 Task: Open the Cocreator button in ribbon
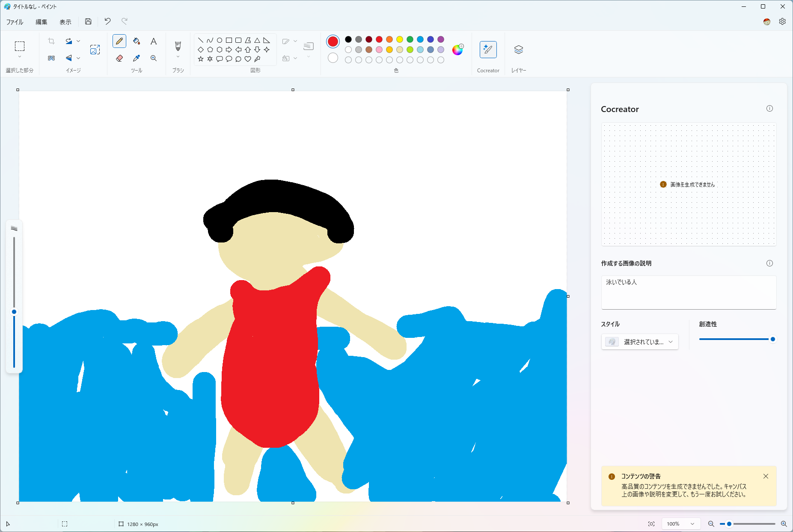point(488,50)
